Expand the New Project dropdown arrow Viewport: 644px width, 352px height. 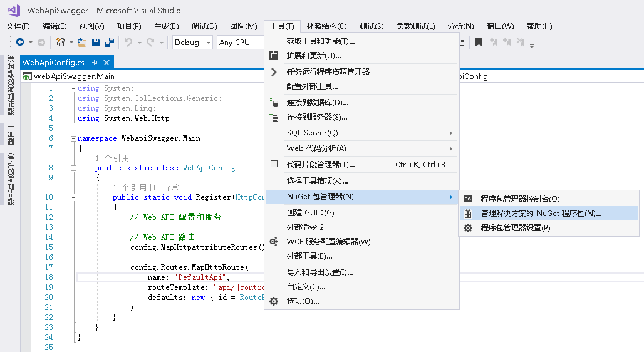(x=71, y=43)
